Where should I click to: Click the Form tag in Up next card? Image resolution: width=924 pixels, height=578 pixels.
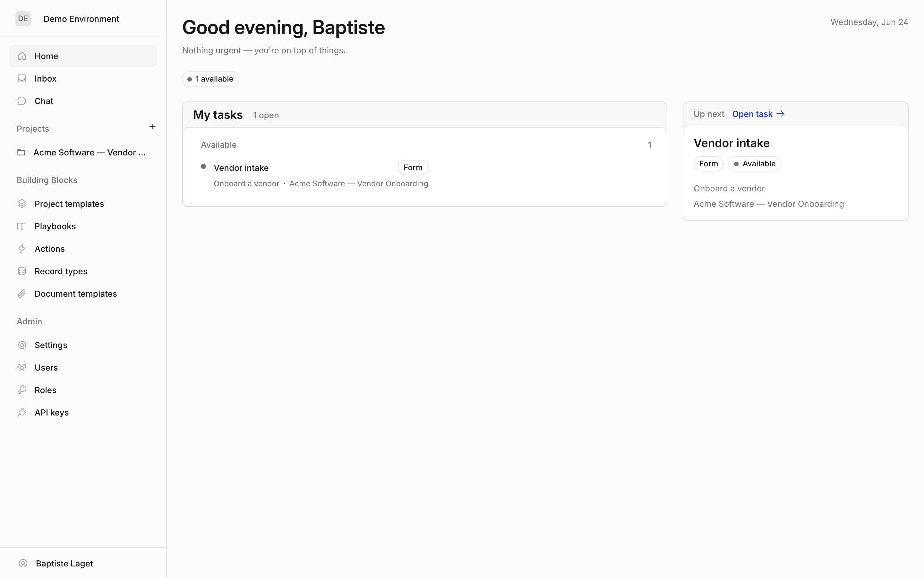point(708,164)
